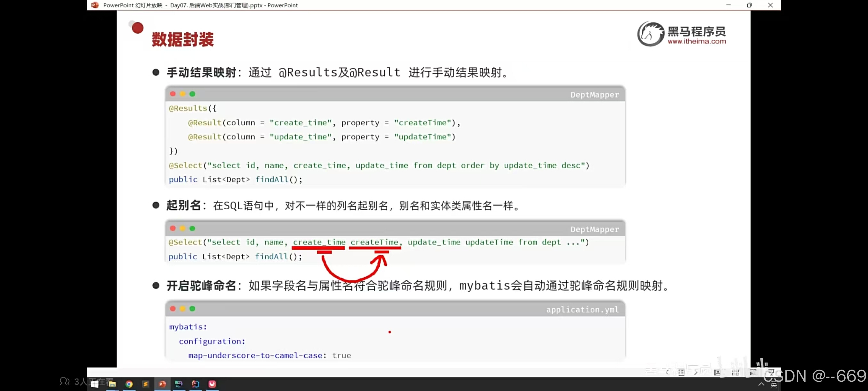This screenshot has width=868, height=391.
Task: Expand the system tray hidden icons chevron
Action: click(761, 384)
